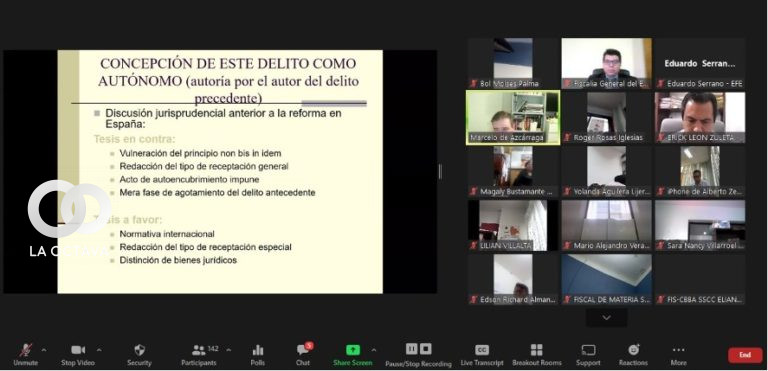Click the muted mic icon on LILIAN VILLALTA
Viewport: 768px width, 371px height.
pyautogui.click(x=474, y=246)
